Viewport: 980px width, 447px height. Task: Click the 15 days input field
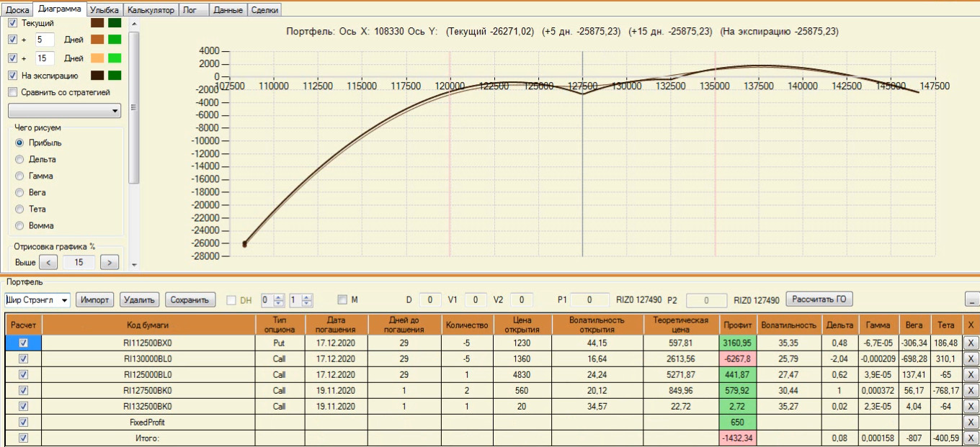(45, 58)
